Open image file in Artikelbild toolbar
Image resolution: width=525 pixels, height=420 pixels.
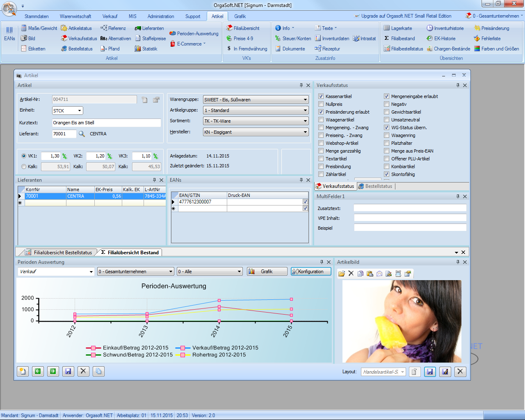coord(342,274)
